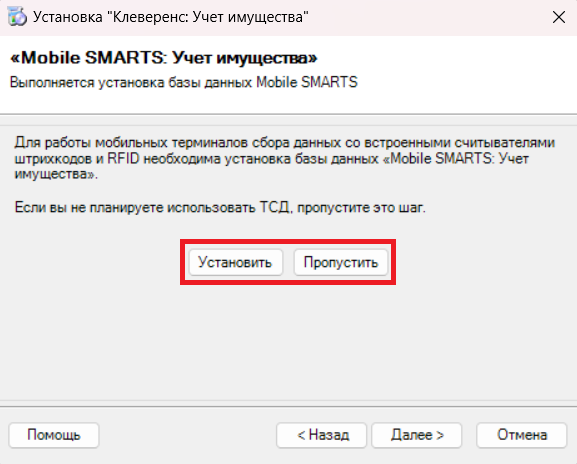Click the installer icon in the title bar

point(17,17)
